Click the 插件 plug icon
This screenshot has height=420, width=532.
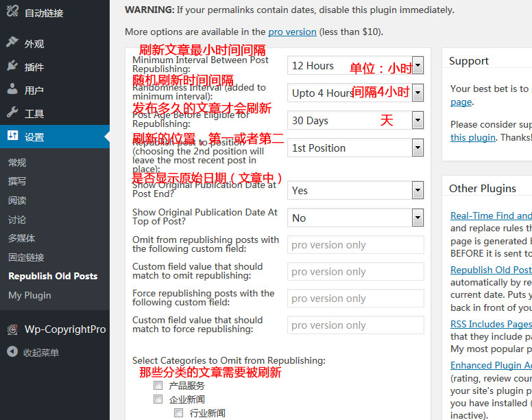[x=12, y=67]
